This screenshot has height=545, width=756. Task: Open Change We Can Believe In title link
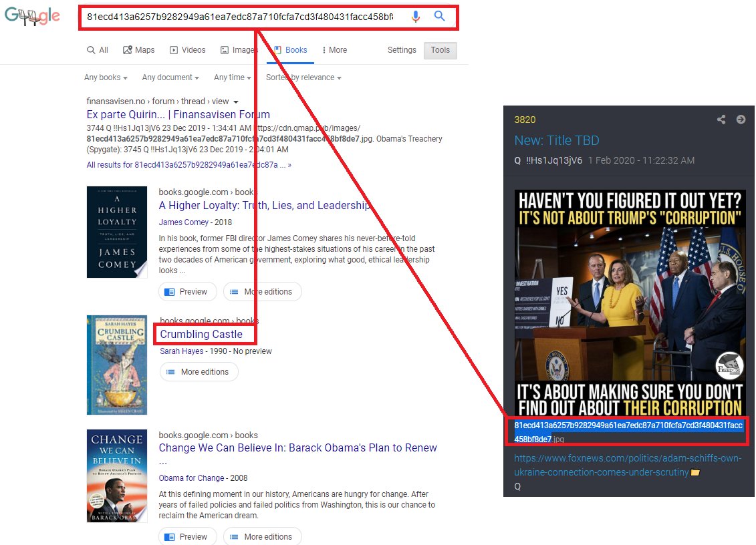(x=298, y=447)
